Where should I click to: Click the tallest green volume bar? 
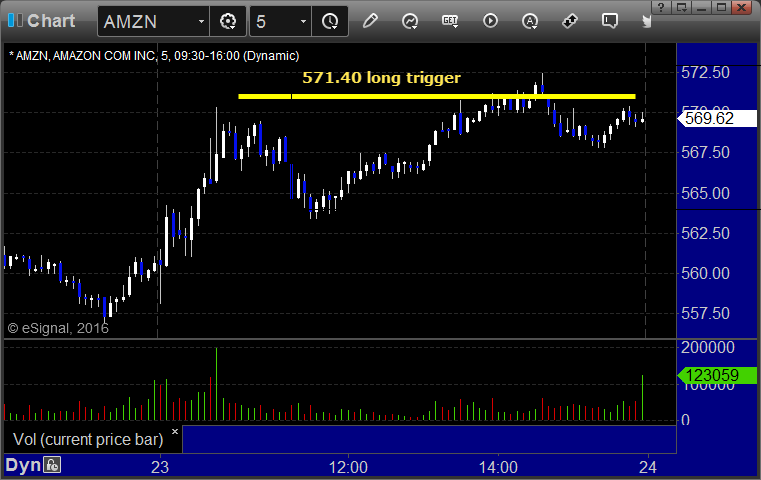tap(216, 384)
